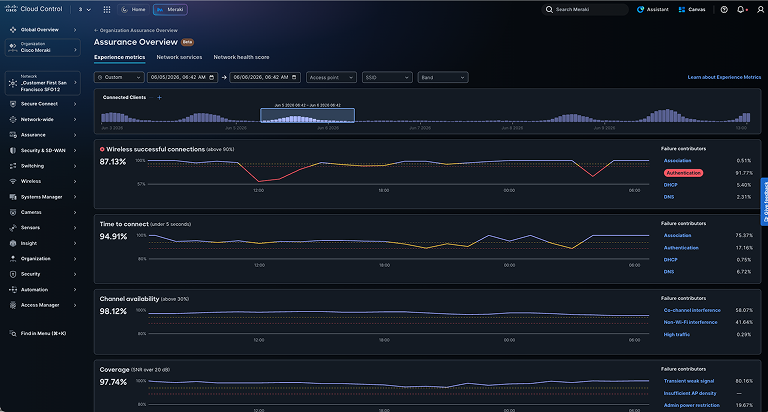Click the Security sidebar shield icon

point(13,274)
